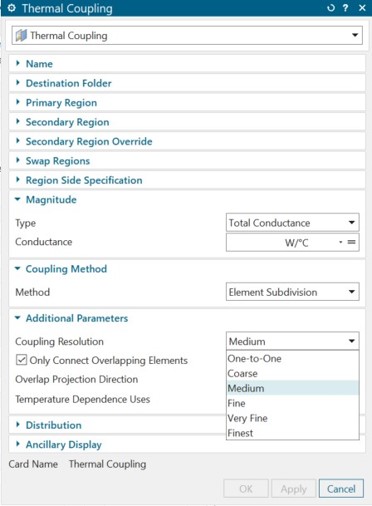372x506 pixels.
Task: Click the gear icon in title bar
Action: [11, 8]
